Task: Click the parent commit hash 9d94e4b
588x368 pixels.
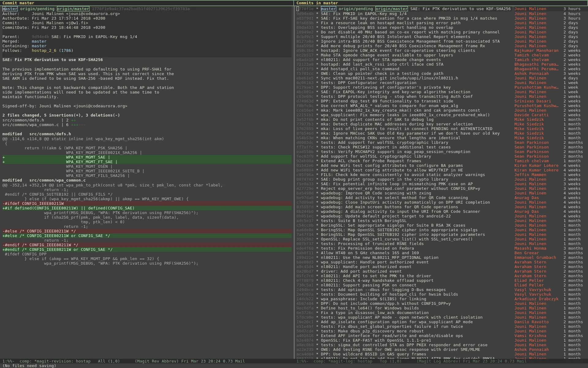Action: 40,37
